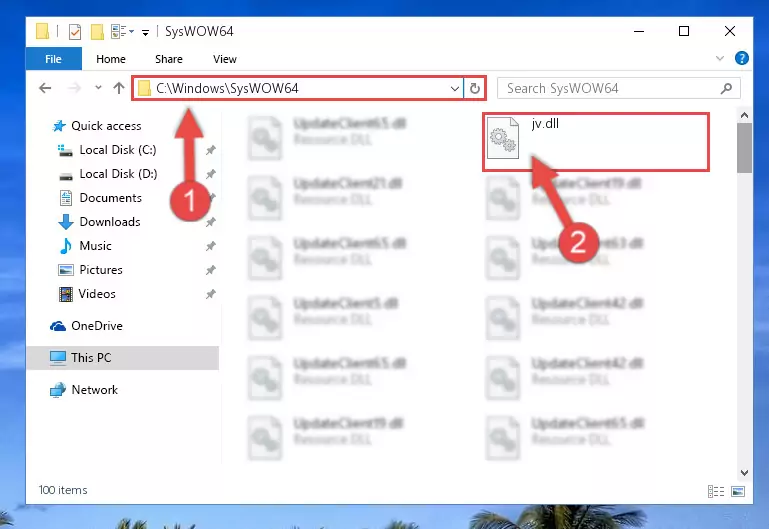Click the 100 items status text
Screen dimensions: 769x529
click(63, 490)
